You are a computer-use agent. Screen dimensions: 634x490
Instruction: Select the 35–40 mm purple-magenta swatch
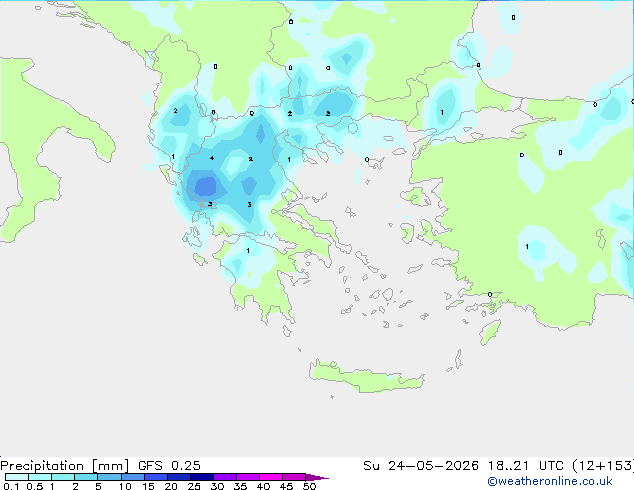[x=248, y=477]
